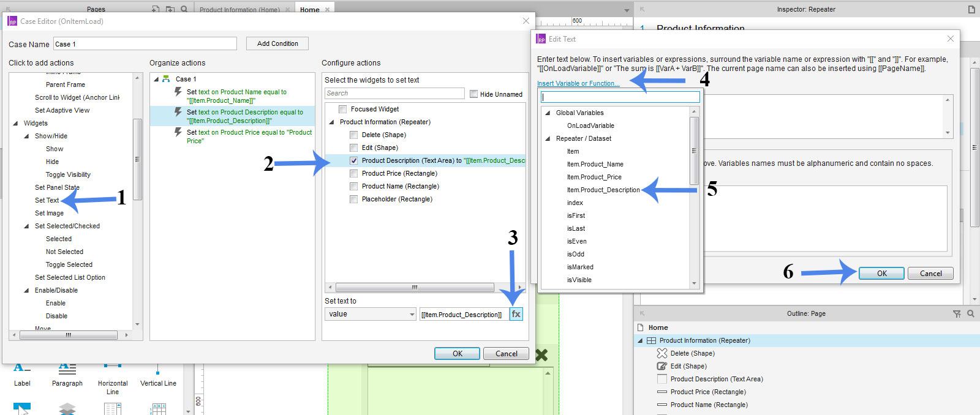Collapse the Widgets actions group
The image size is (980, 415).
[15, 123]
